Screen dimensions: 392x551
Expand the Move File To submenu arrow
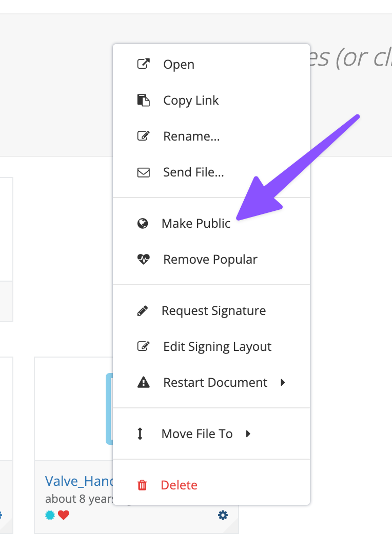(248, 434)
